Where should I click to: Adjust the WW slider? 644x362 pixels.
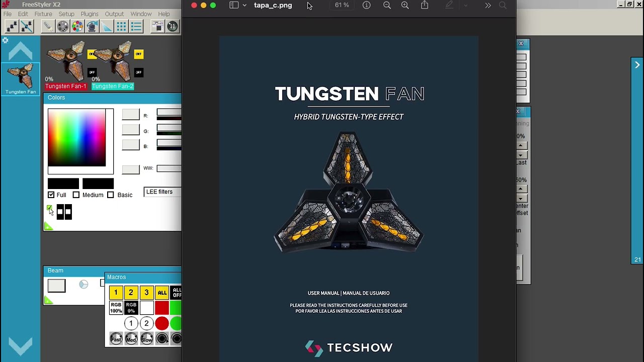pyautogui.click(x=169, y=168)
